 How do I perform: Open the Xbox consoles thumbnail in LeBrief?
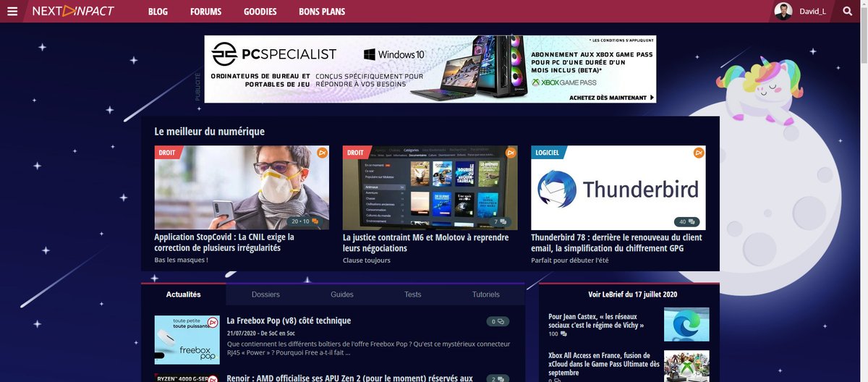pos(686,366)
